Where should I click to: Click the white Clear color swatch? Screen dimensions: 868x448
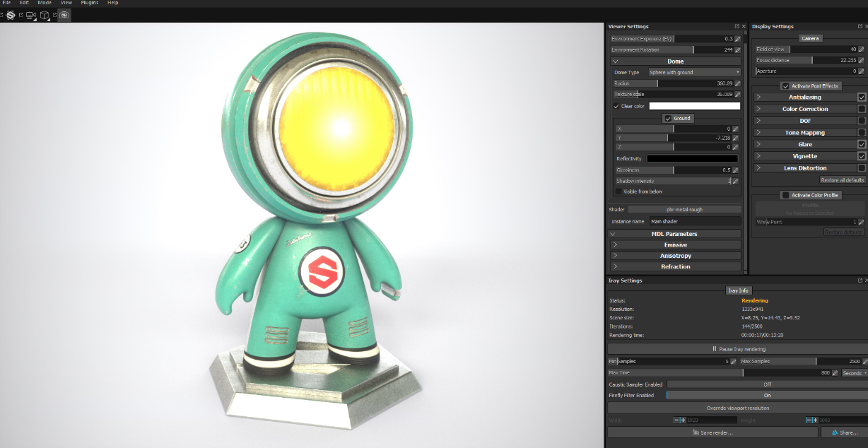coord(694,106)
